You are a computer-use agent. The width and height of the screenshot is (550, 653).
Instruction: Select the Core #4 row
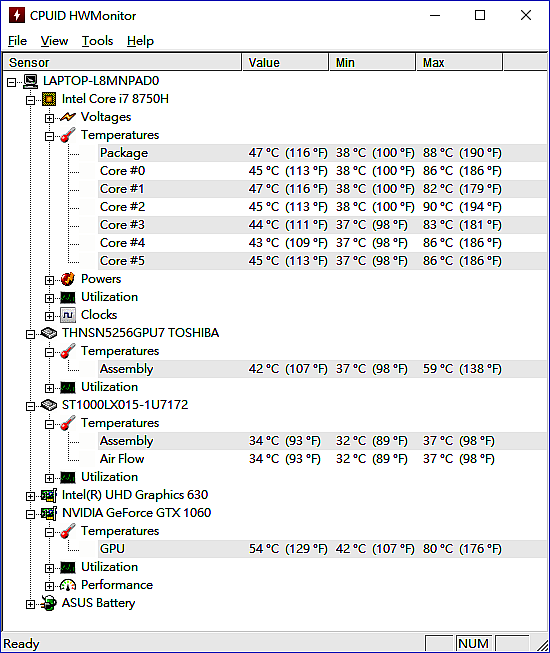(322, 243)
